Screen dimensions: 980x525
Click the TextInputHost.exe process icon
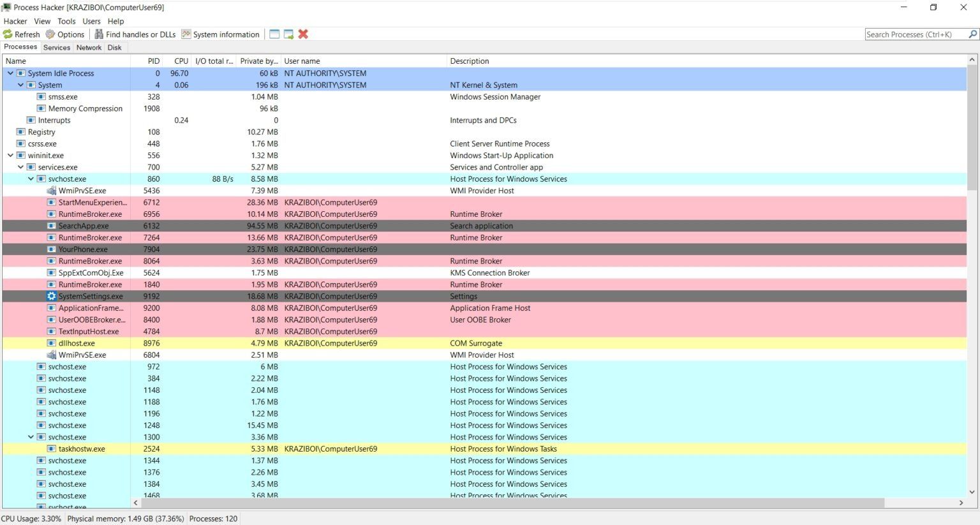click(x=52, y=331)
